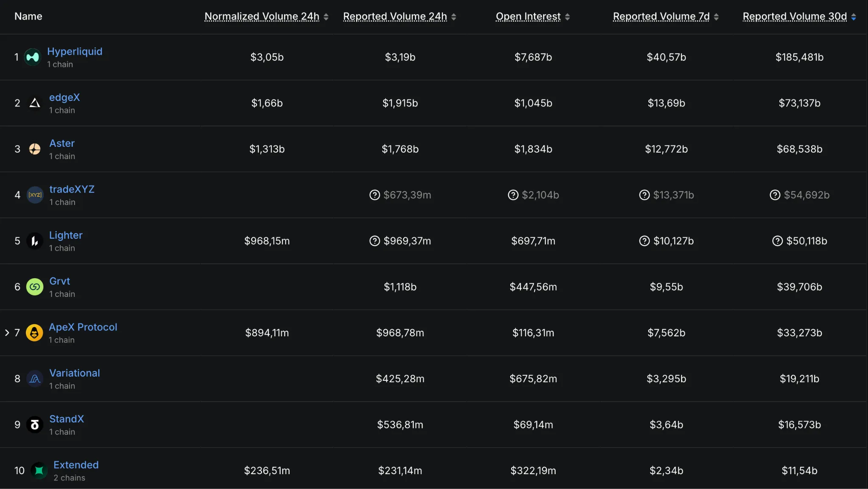Open the Variational protocol link
The width and height of the screenshot is (868, 489).
click(75, 373)
